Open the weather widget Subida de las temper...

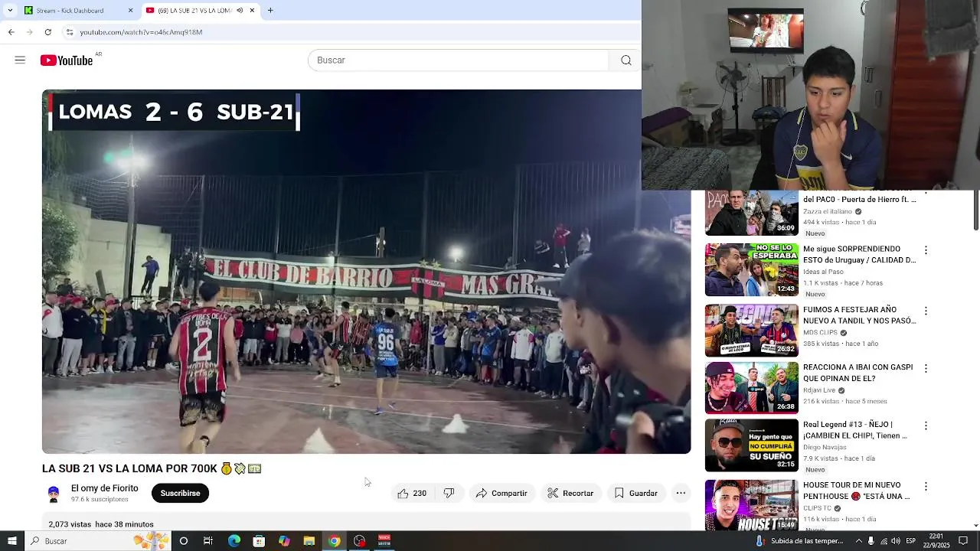click(x=799, y=541)
